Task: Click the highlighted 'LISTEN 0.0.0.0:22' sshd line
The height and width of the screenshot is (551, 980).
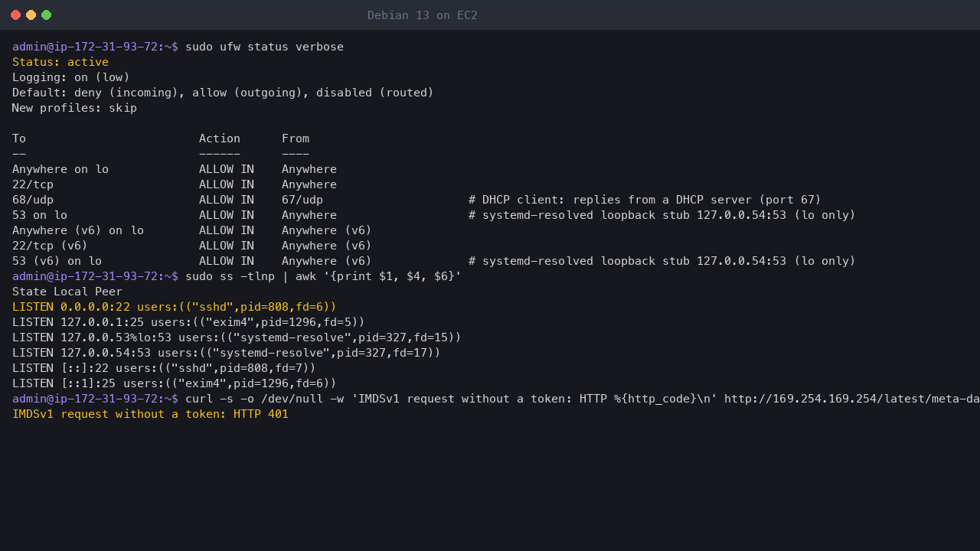Action: [x=175, y=307]
